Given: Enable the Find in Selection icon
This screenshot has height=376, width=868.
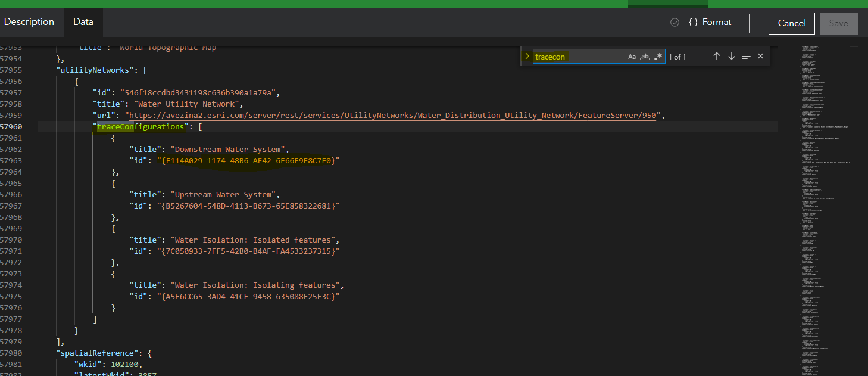Looking at the screenshot, I should 746,56.
